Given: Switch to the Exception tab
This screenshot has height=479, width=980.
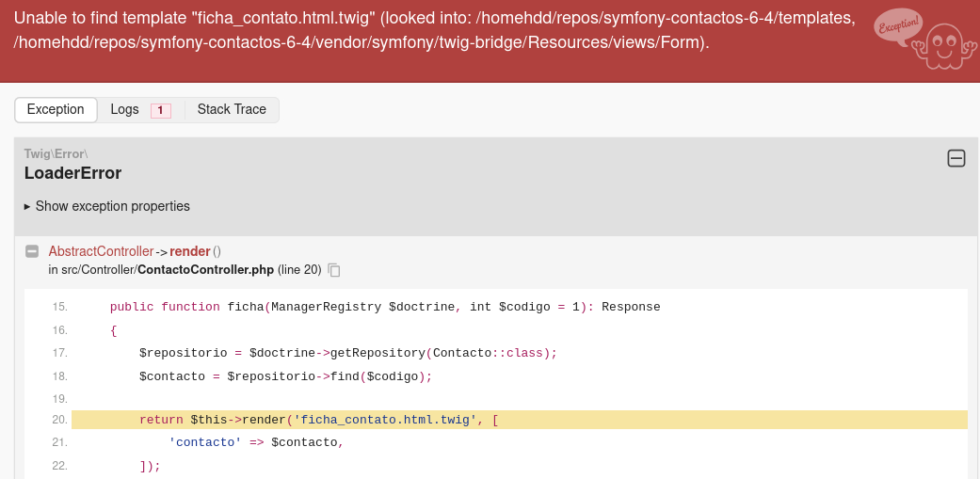Looking at the screenshot, I should click(x=56, y=109).
